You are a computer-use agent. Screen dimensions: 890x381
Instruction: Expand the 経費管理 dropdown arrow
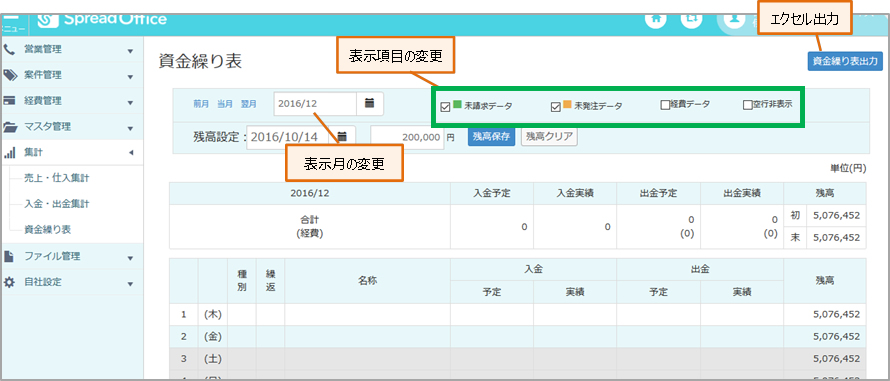pyautogui.click(x=131, y=103)
